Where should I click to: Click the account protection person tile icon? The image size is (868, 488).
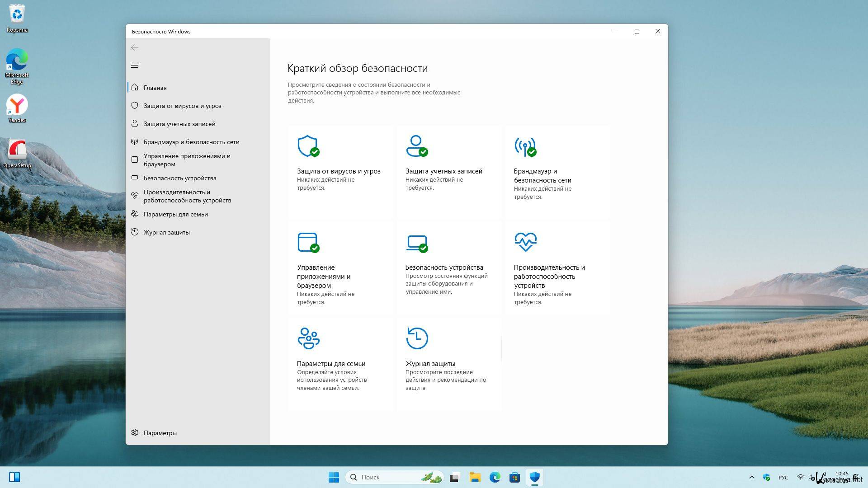(x=416, y=146)
